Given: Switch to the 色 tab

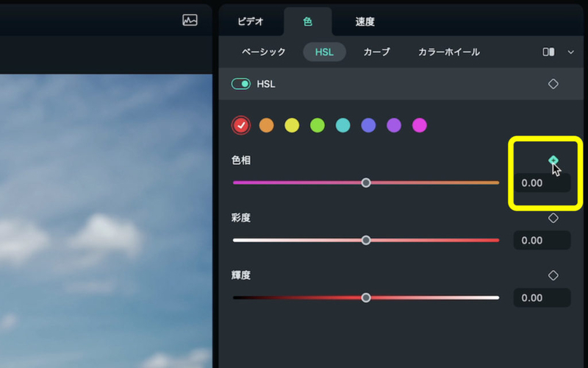Looking at the screenshot, I should (307, 21).
